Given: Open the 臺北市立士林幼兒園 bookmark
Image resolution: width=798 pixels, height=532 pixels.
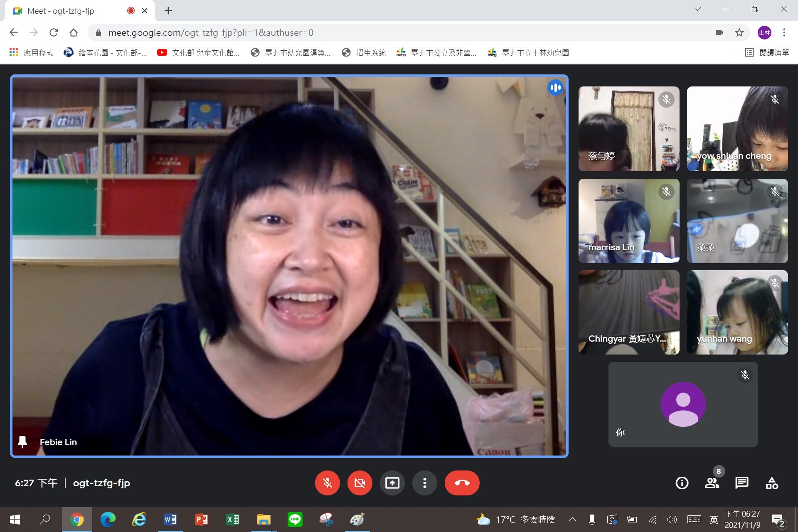Looking at the screenshot, I should tap(528, 53).
